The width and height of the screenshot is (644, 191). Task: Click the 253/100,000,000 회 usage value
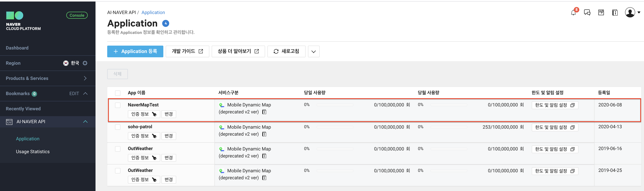(x=503, y=127)
